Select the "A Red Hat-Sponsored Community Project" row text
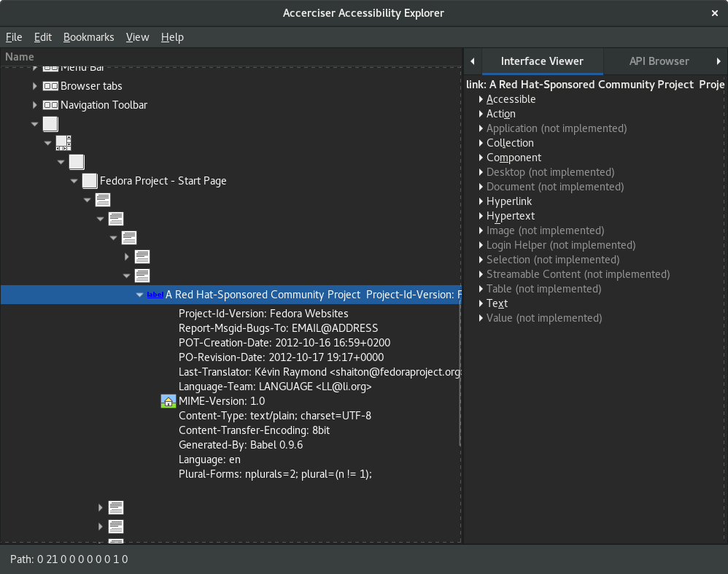The height and width of the screenshot is (574, 728). 263,295
